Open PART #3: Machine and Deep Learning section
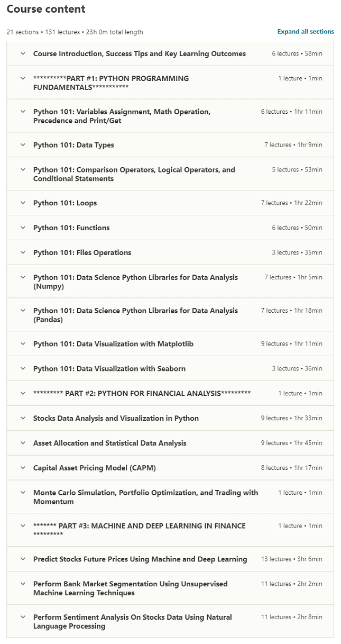Viewport: 341px width, 644px height. click(139, 530)
